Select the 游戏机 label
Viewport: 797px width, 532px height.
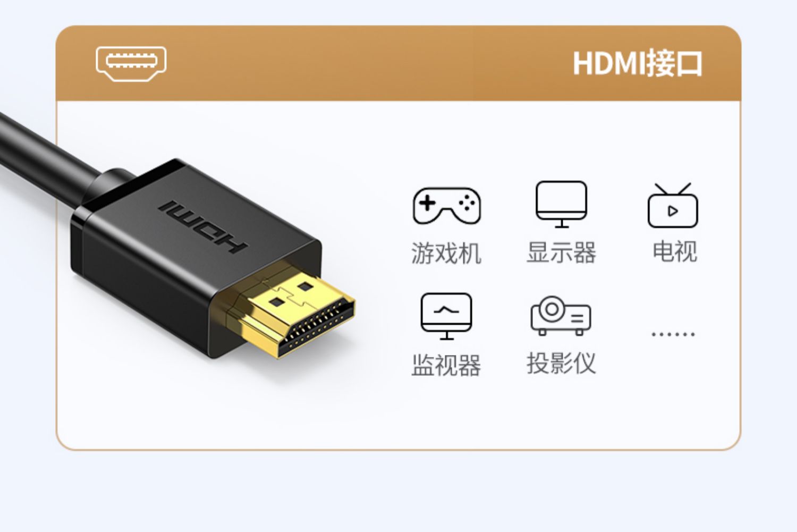click(446, 253)
